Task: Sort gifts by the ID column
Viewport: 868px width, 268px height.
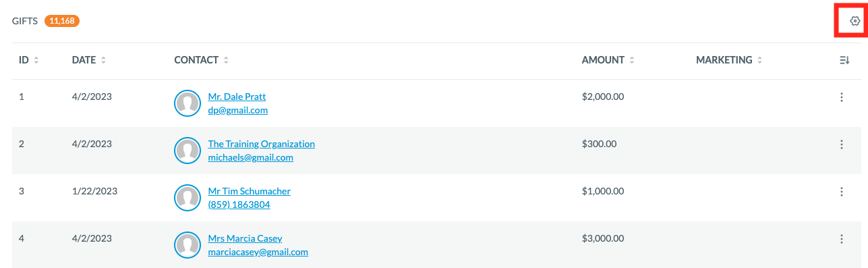Action: 28,60
